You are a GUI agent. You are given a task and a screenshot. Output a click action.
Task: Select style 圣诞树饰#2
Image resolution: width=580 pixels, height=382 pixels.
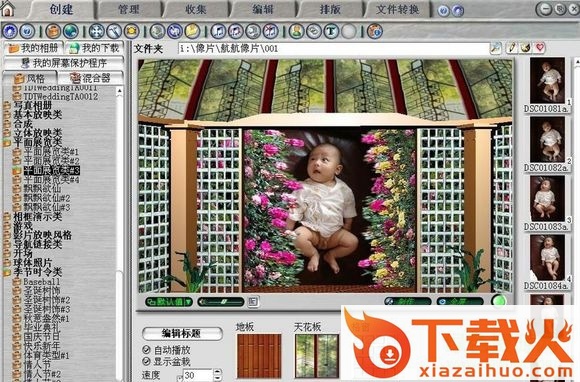(47, 300)
